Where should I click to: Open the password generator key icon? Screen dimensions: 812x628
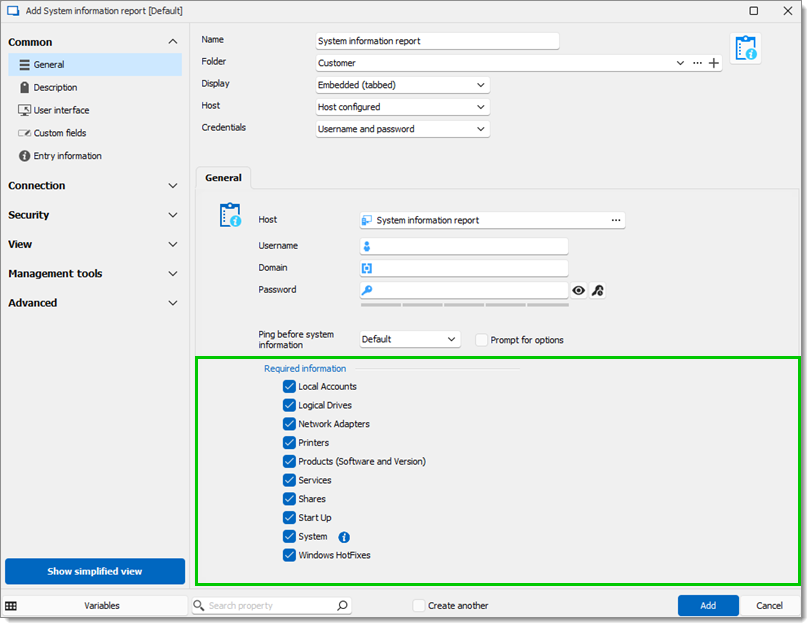598,290
